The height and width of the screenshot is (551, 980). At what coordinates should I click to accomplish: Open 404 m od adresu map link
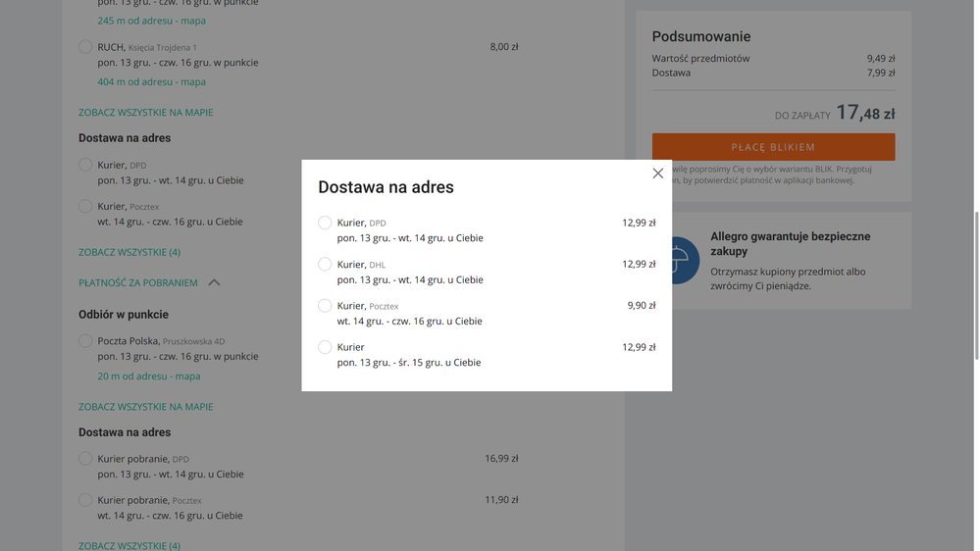[x=151, y=81]
